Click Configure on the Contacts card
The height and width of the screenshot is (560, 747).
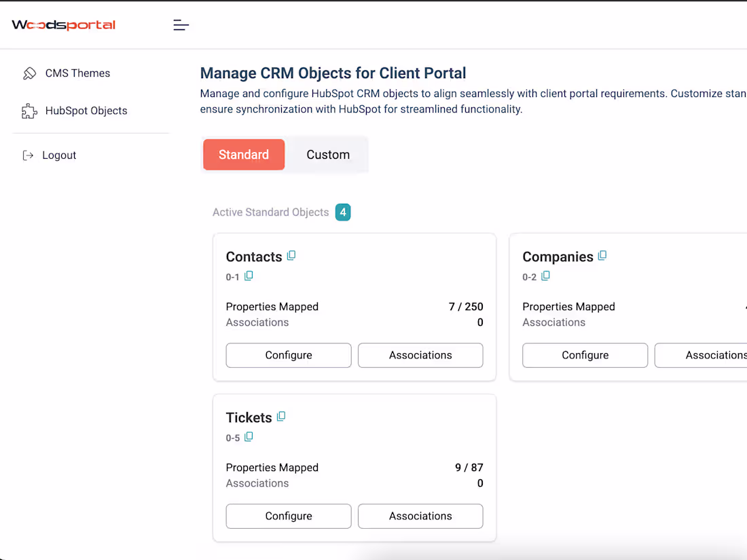(x=289, y=355)
